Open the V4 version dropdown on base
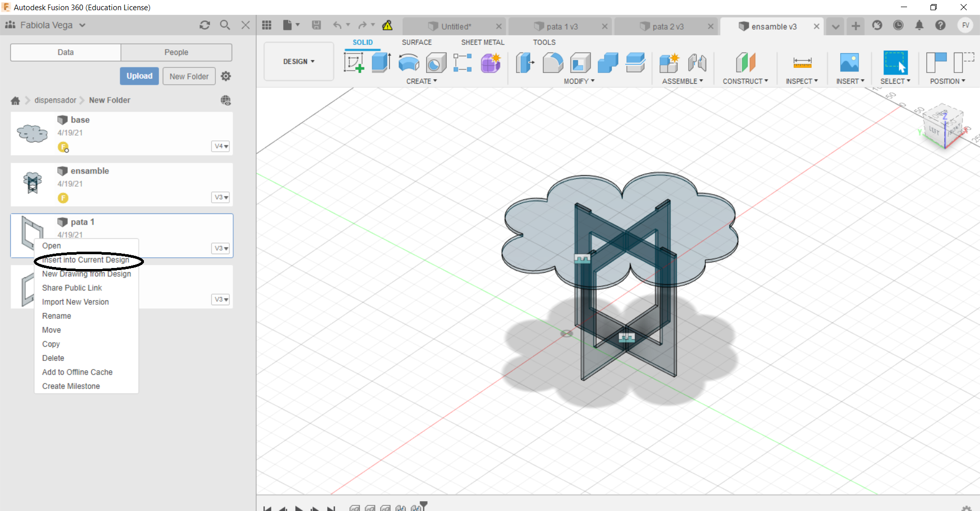 point(220,146)
